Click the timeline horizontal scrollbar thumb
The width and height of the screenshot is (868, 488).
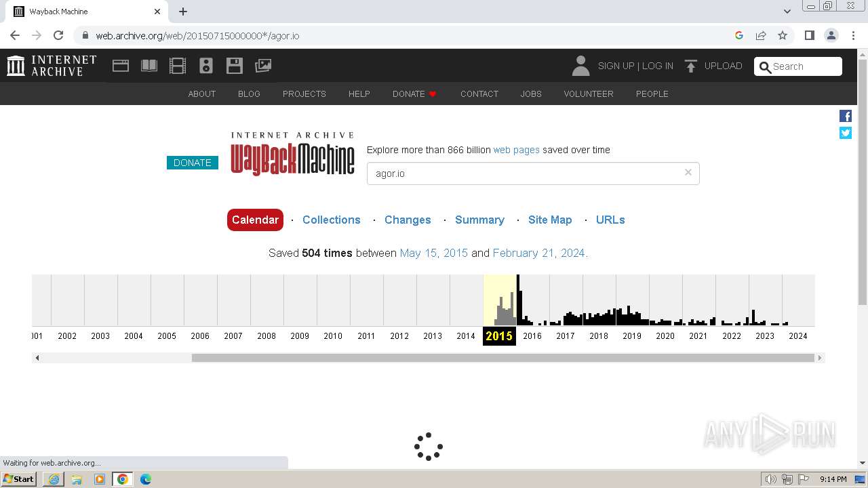[503, 358]
